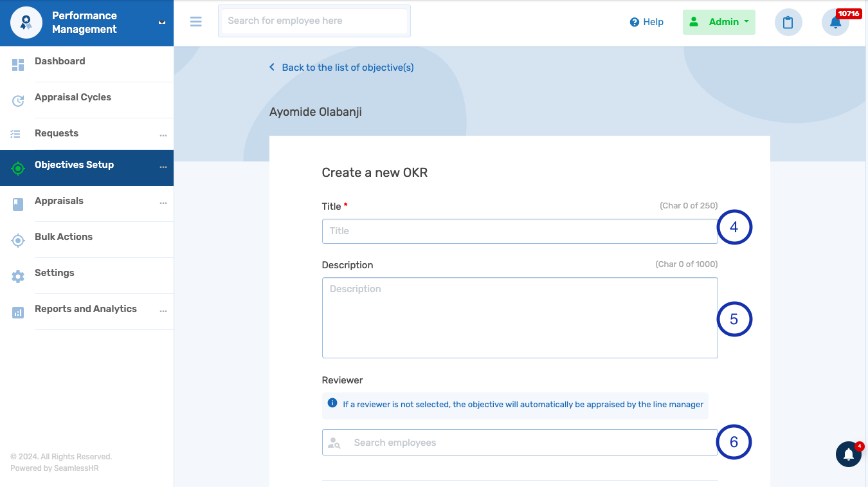868x487 pixels.
Task: Click the Help question-mark icon
Action: [x=635, y=22]
